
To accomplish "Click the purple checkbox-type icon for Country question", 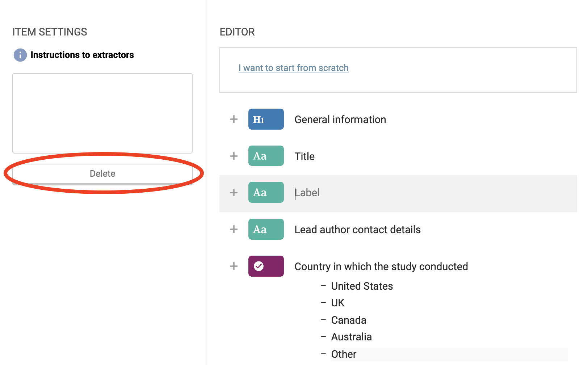I will 266,266.
